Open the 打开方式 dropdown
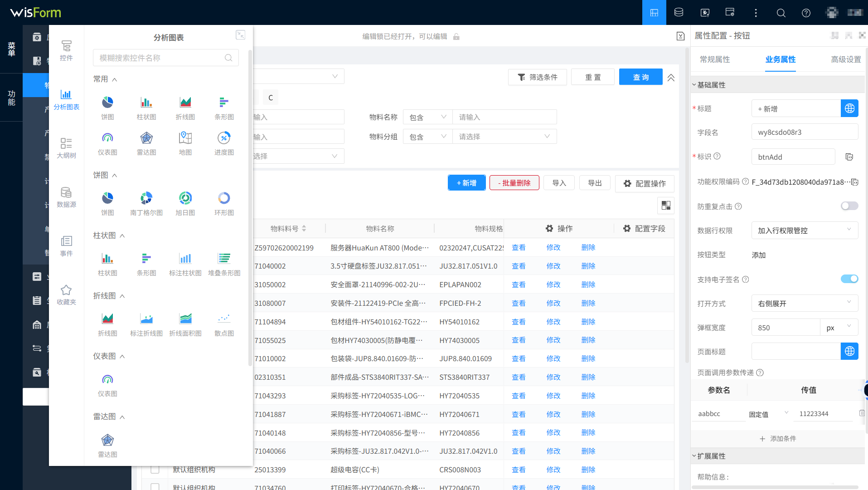The width and height of the screenshot is (868, 490). tap(805, 303)
